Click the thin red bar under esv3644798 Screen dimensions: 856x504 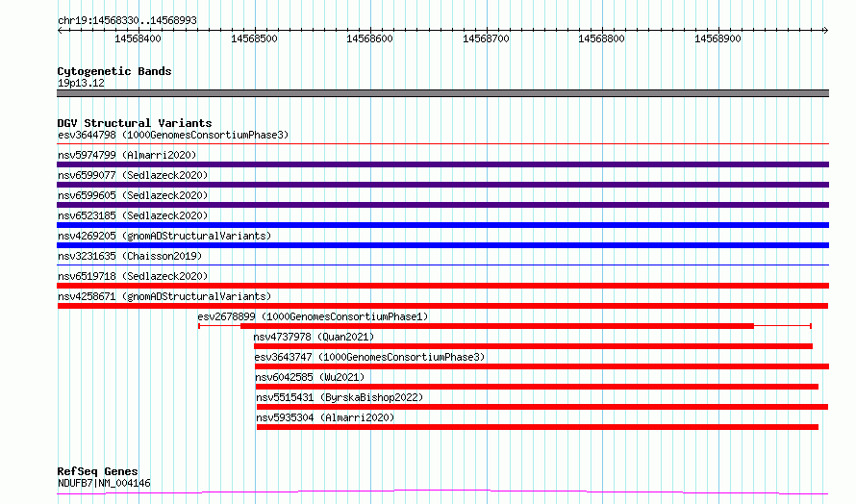442,144
